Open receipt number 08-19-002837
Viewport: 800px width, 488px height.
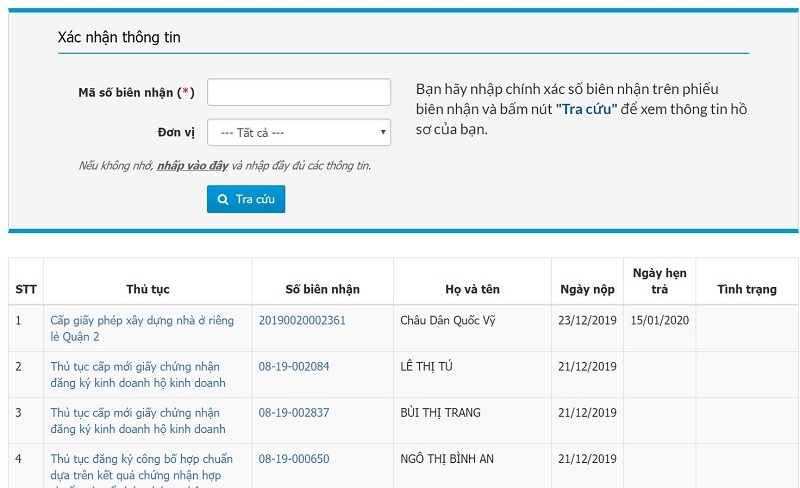coord(294,412)
